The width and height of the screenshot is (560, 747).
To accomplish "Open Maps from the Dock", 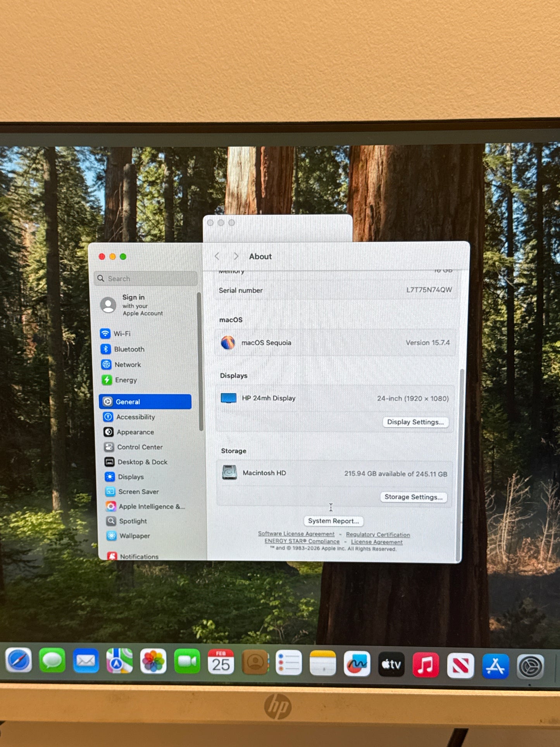I will 120,661.
